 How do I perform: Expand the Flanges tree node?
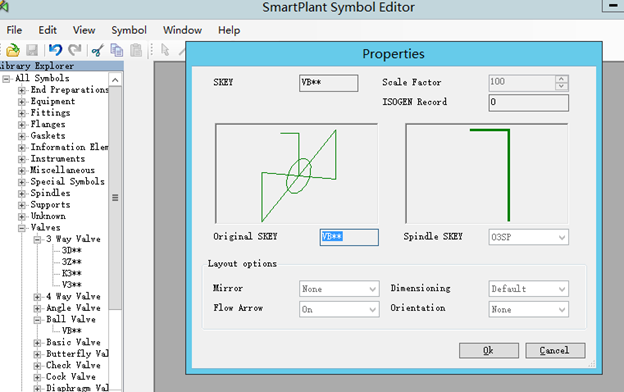click(21, 125)
